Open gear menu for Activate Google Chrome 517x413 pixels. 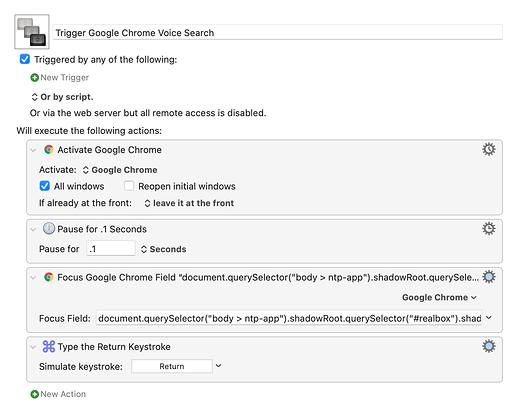(x=489, y=149)
